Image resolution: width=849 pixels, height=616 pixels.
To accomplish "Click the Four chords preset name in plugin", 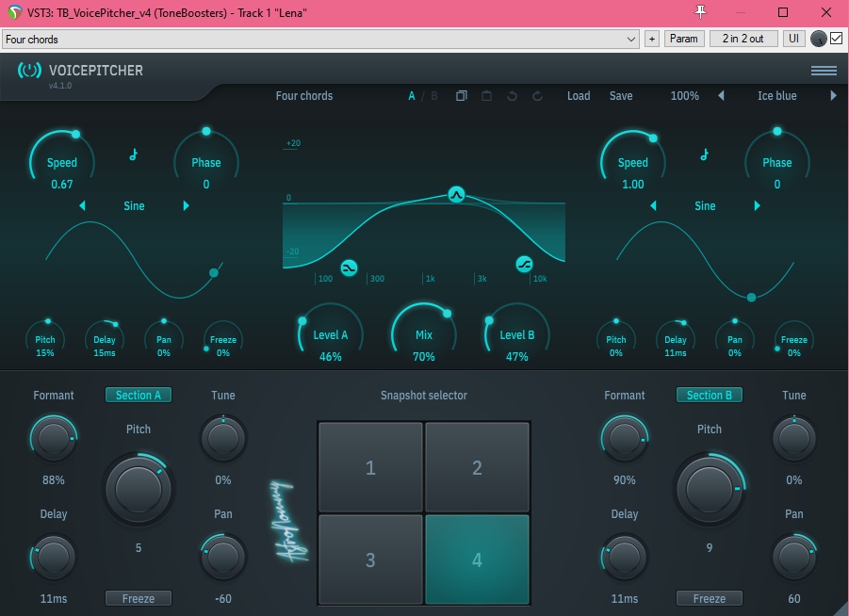I will [304, 96].
